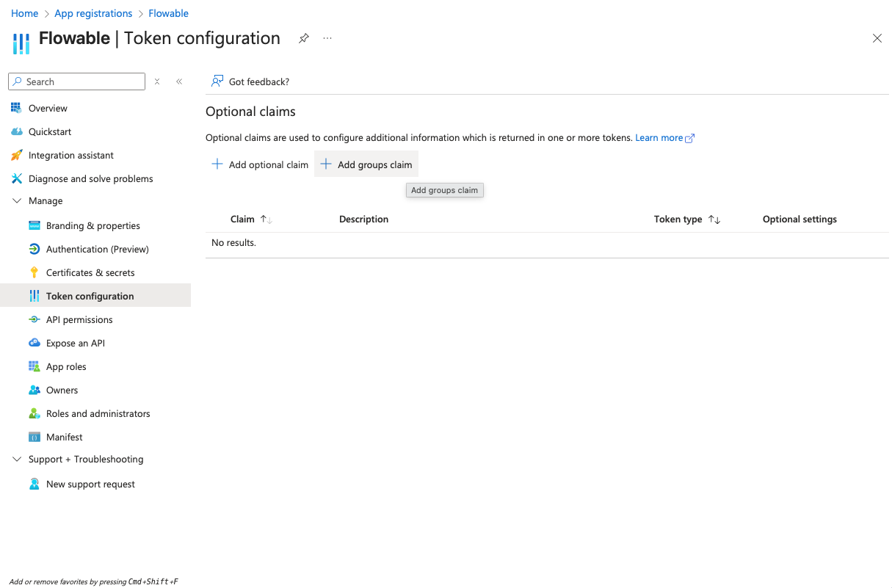Click the sidebar Search input field
This screenshot has height=588, width=892.
82,81
